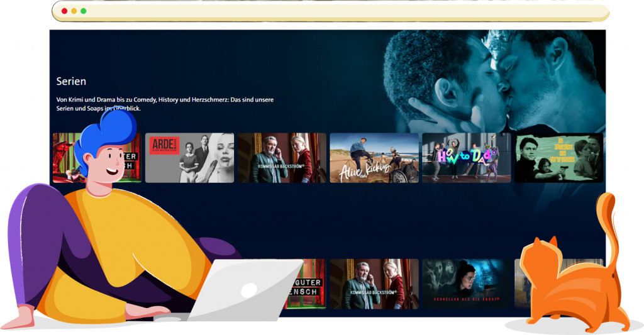Click the Serien page heading
This screenshot has width=644, height=335.
point(71,81)
